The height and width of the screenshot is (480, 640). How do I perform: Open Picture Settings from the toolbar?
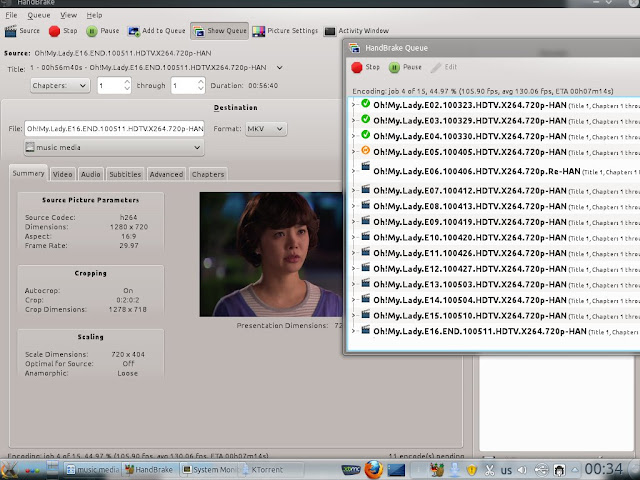coord(285,31)
